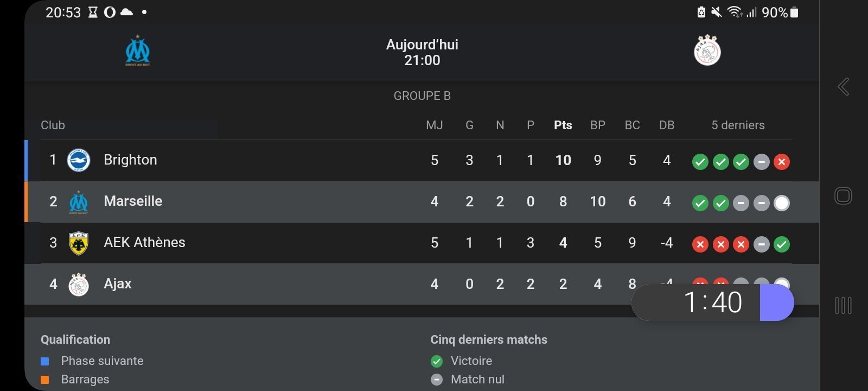
Task: Open the Brighton club logo in standings
Action: [x=78, y=160]
